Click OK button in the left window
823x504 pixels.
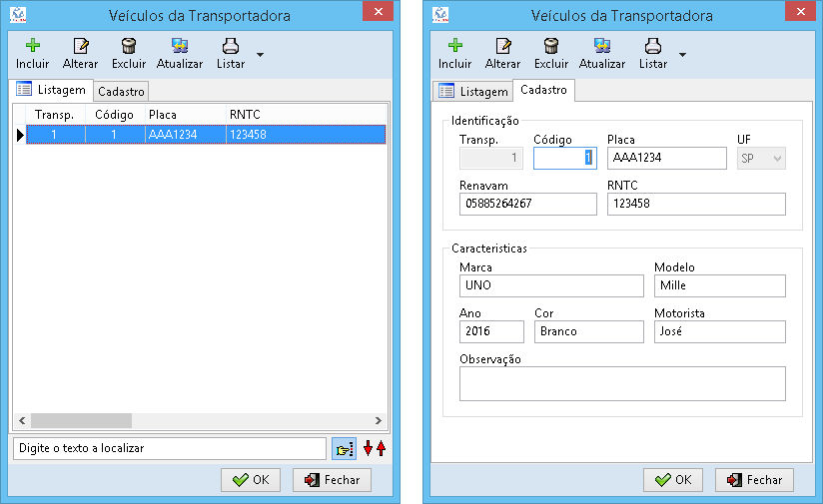click(x=251, y=480)
